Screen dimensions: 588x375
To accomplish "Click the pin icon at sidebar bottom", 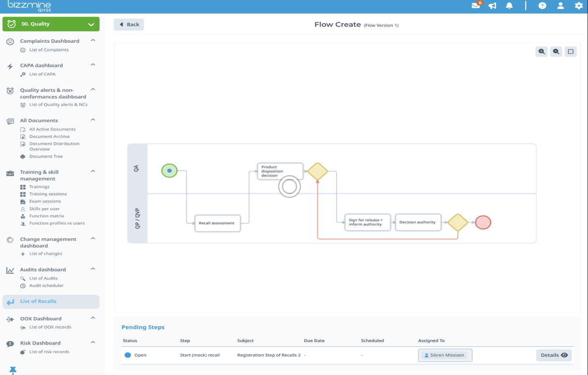I will click(13, 370).
